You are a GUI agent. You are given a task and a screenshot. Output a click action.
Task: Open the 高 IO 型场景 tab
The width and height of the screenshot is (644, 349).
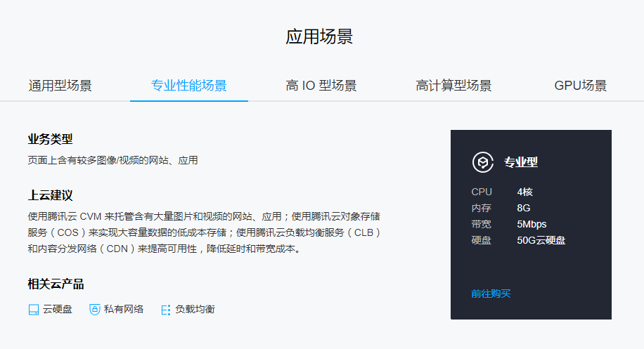pyautogui.click(x=321, y=85)
